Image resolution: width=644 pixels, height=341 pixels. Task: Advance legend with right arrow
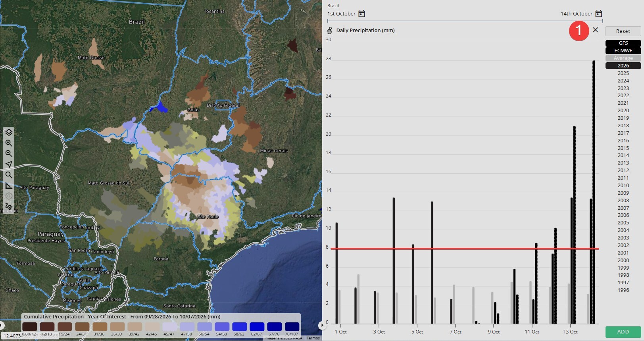point(321,325)
